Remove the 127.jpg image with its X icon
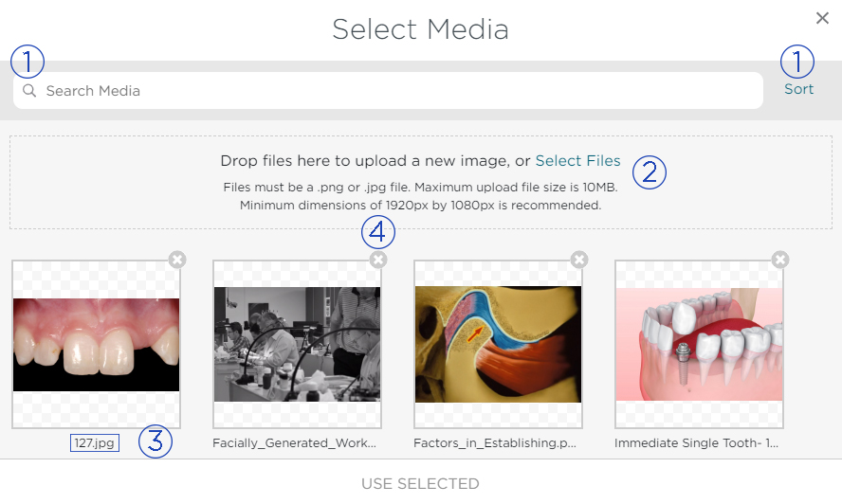Viewport: 842px width, 504px height. coord(177,260)
